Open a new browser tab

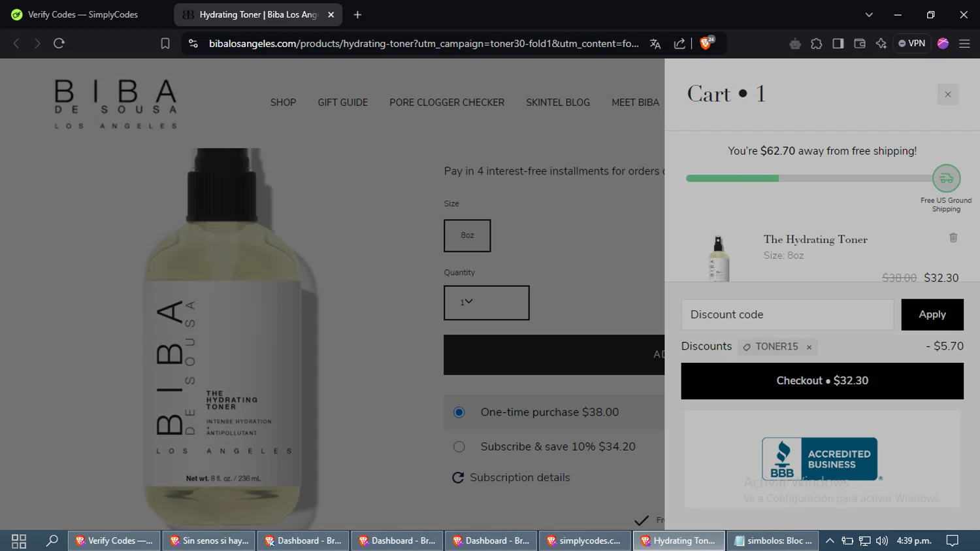point(357,14)
